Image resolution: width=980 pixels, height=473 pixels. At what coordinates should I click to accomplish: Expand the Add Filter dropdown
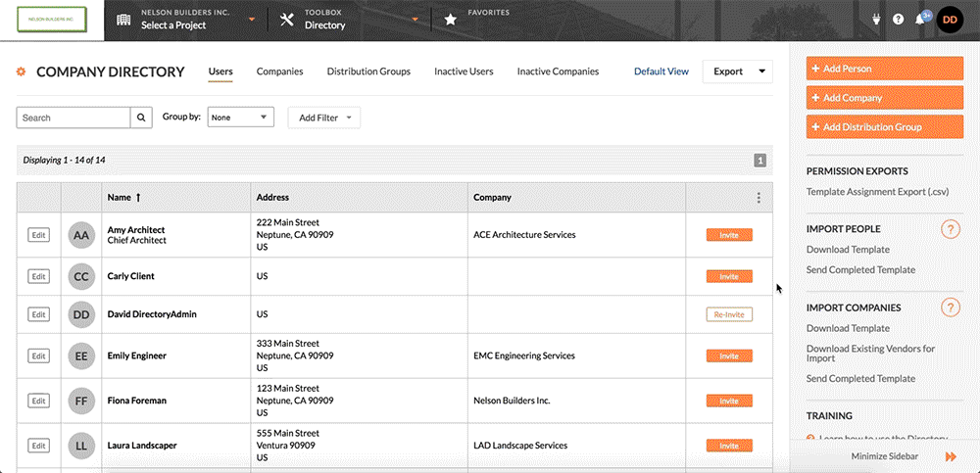[323, 118]
